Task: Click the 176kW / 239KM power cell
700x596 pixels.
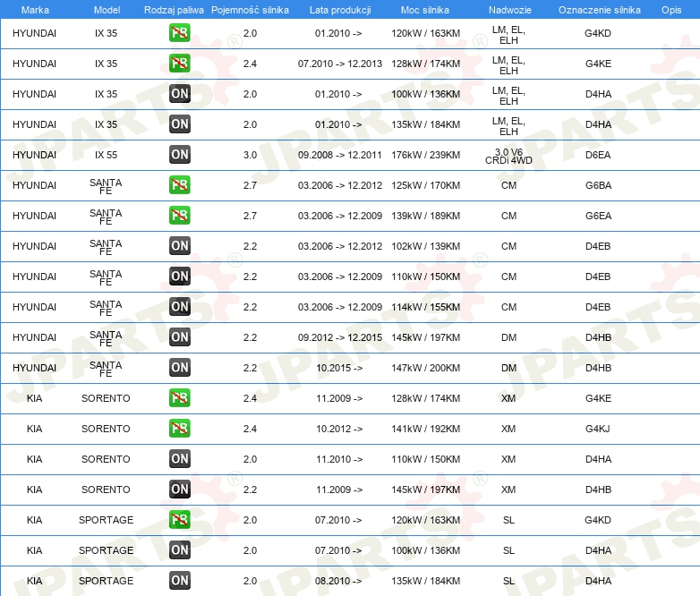Action: 425,155
